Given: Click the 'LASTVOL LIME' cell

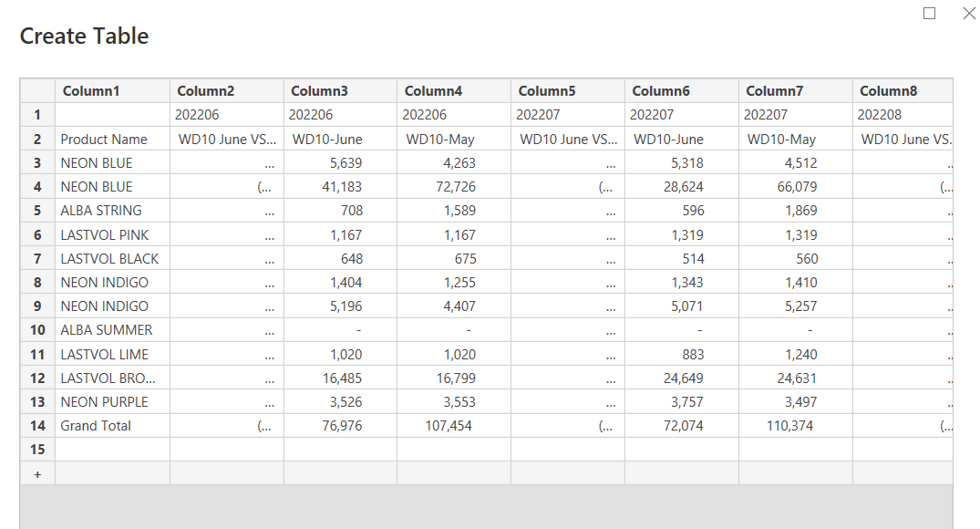Looking at the screenshot, I should (x=112, y=354).
